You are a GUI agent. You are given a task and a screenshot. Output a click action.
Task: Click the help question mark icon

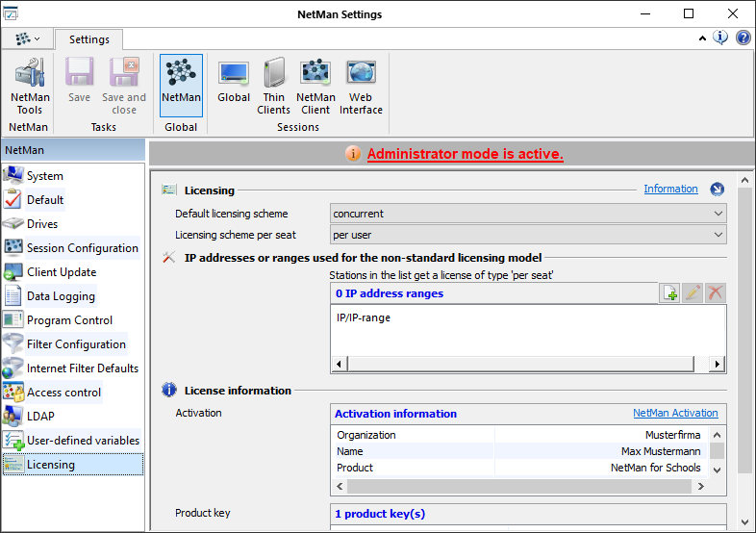click(743, 38)
